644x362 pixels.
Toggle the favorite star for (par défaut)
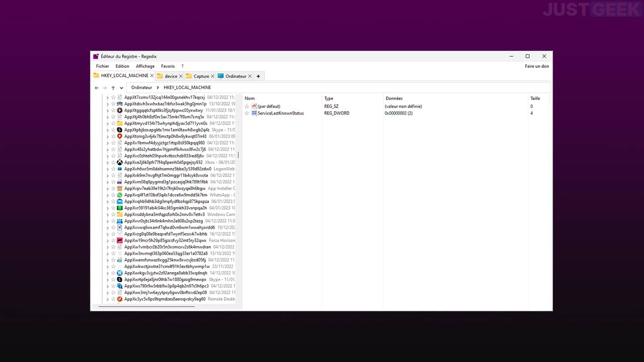pyautogui.click(x=247, y=106)
